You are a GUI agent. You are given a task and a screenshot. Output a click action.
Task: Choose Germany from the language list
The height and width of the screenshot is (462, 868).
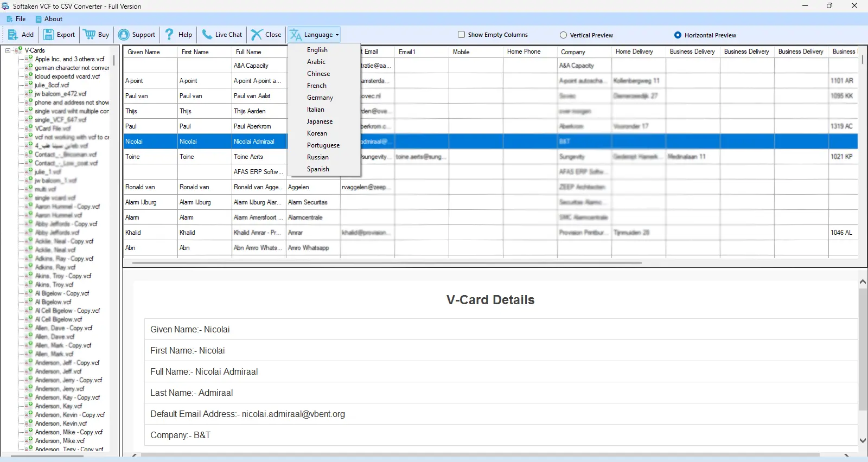[320, 98]
